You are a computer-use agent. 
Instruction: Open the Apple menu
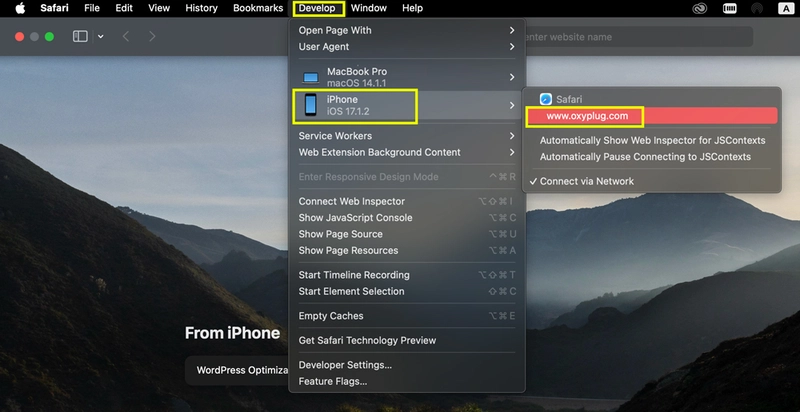(x=20, y=8)
